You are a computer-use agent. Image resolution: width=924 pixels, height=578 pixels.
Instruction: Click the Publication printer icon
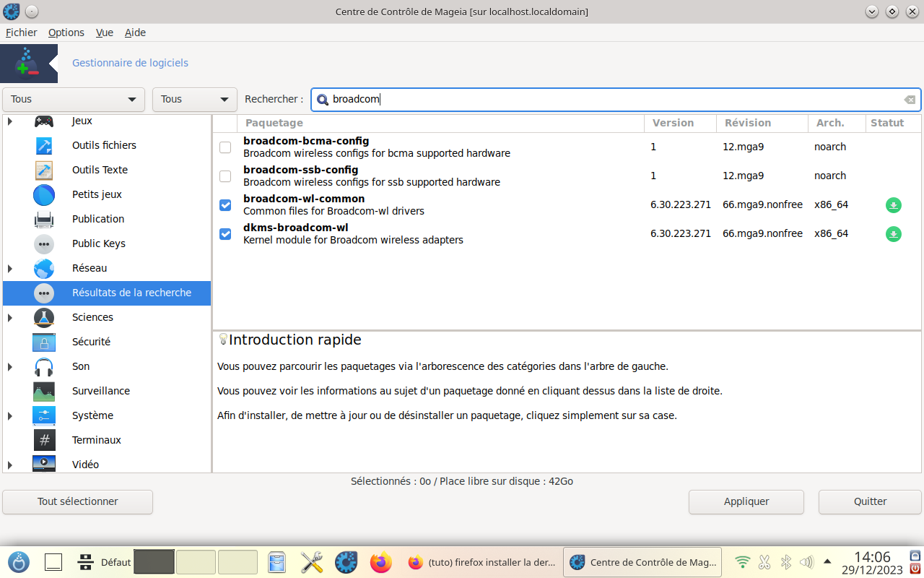[44, 219]
